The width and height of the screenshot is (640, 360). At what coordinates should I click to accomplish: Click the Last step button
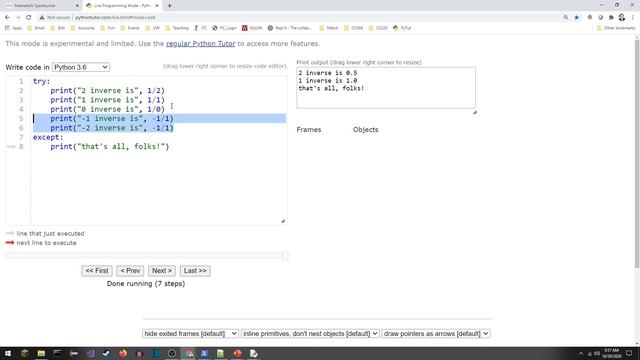pyautogui.click(x=195, y=271)
